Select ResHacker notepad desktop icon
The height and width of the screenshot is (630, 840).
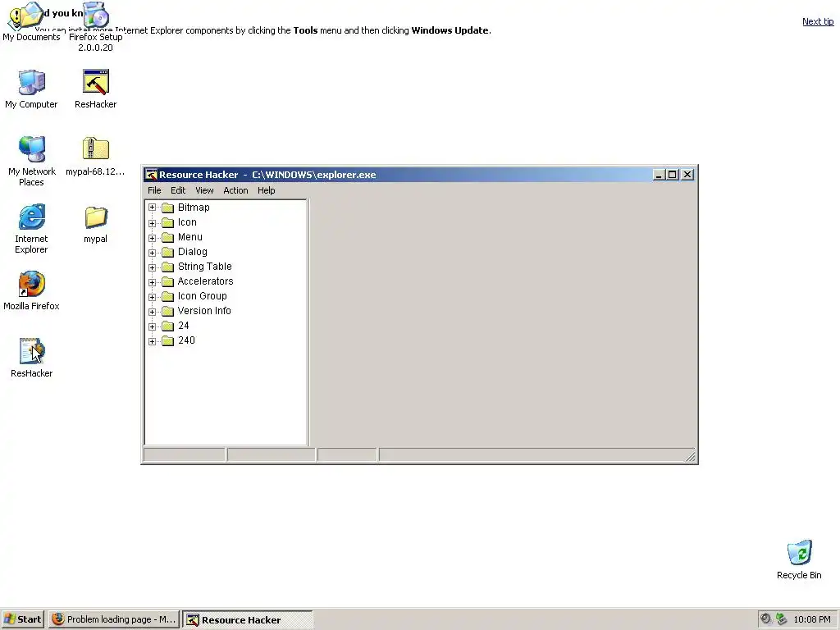(x=32, y=351)
